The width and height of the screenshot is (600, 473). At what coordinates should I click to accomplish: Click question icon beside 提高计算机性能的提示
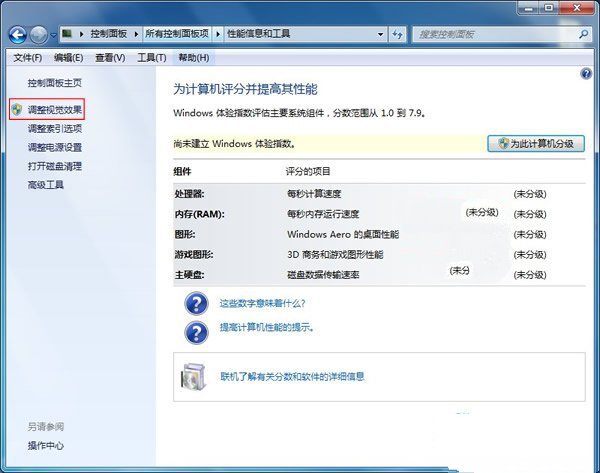(x=196, y=333)
